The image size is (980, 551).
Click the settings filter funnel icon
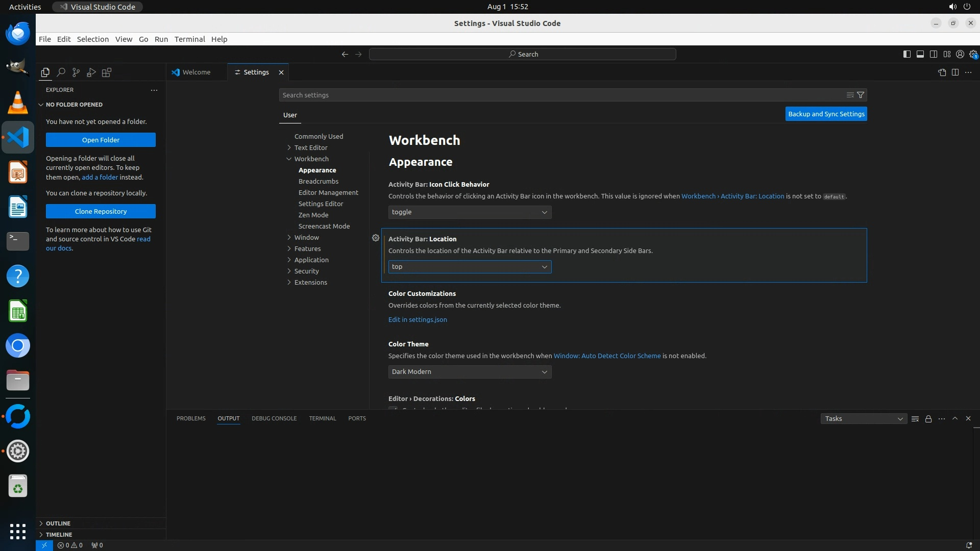(861, 95)
